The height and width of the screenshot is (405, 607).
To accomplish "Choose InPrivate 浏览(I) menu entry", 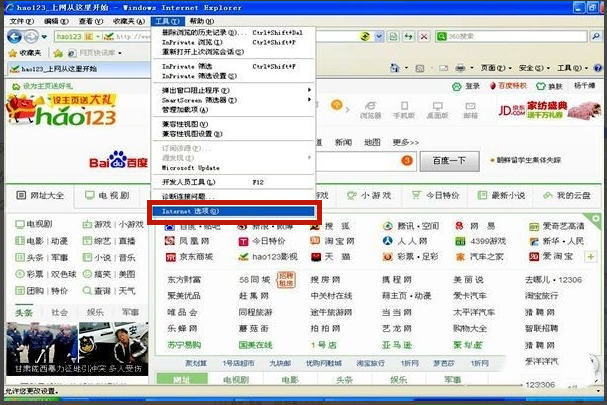I will [x=233, y=42].
